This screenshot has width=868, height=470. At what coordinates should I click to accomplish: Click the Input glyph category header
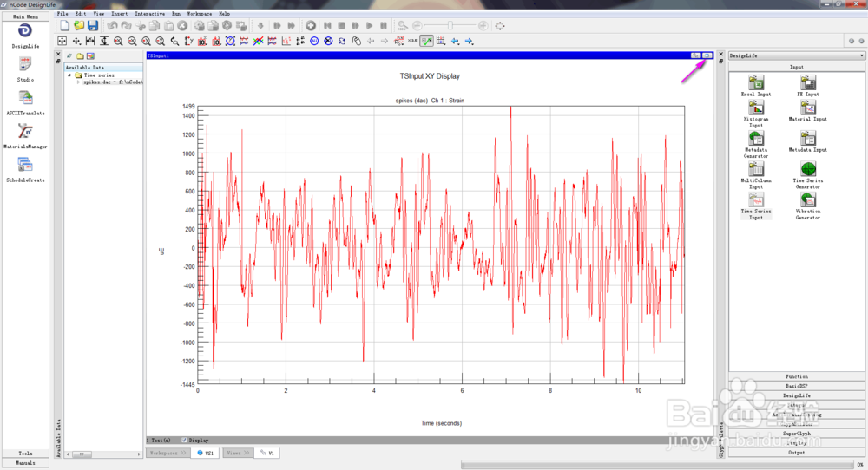click(x=797, y=67)
